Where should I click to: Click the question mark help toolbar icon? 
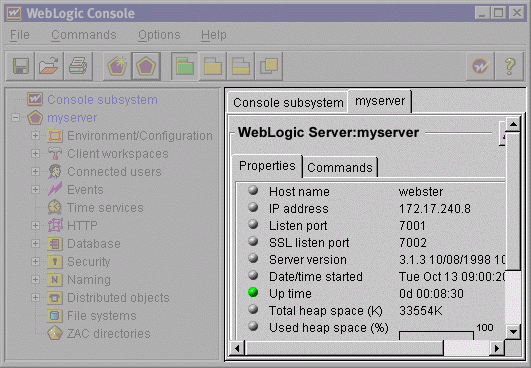coord(509,66)
